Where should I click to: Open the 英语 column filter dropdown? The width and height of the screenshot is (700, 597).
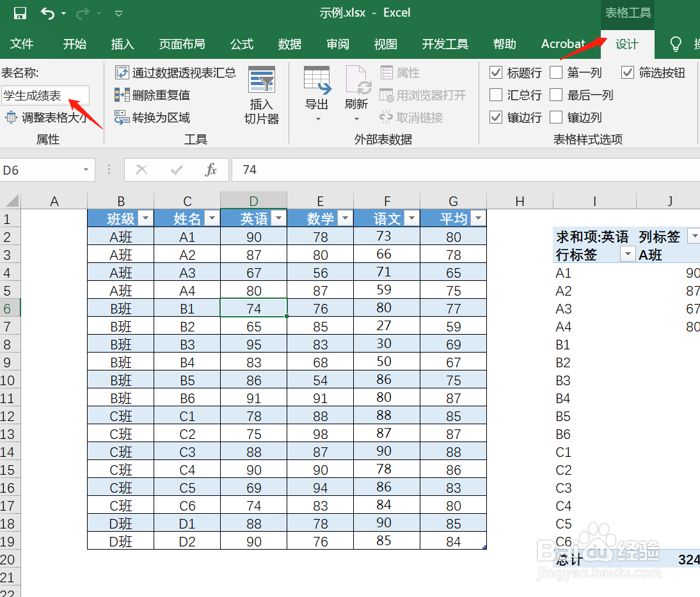tap(278, 218)
